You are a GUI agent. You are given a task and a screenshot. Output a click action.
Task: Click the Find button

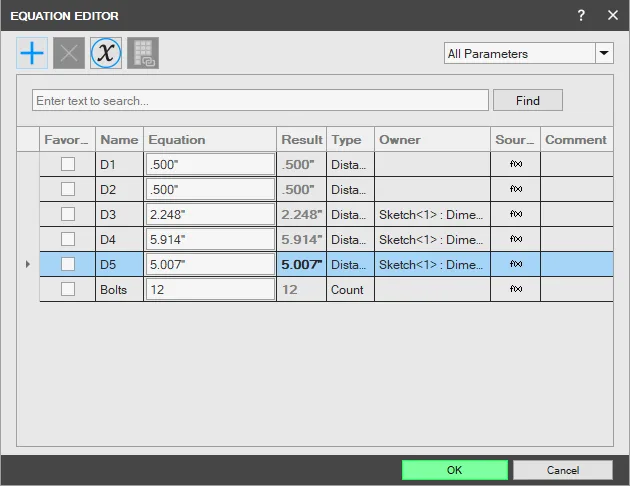tap(528, 100)
